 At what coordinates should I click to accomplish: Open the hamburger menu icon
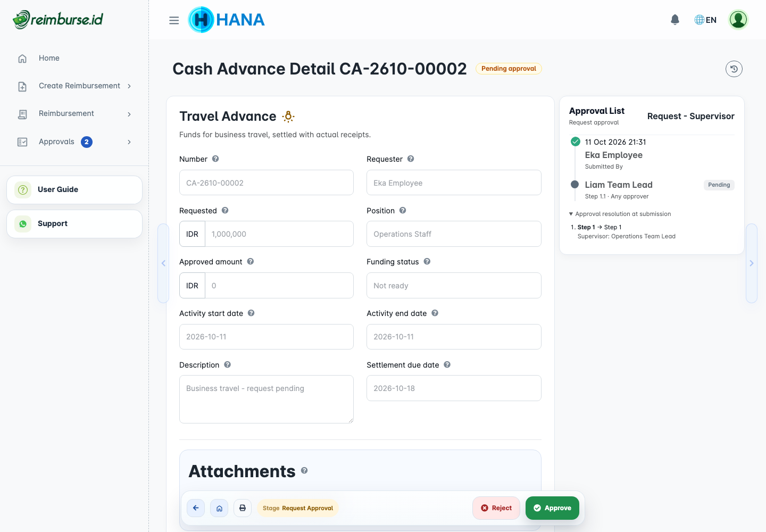coord(174,20)
